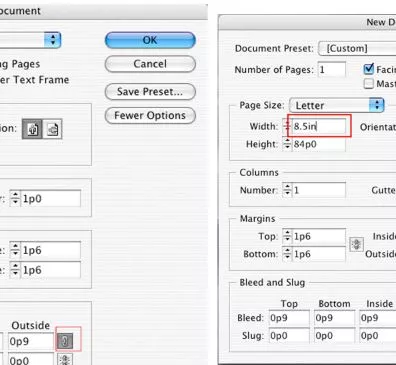Screen dimensions: 396x365
Task: Toggle Master Text Frame checkbox in right dialog
Action: (x=368, y=83)
